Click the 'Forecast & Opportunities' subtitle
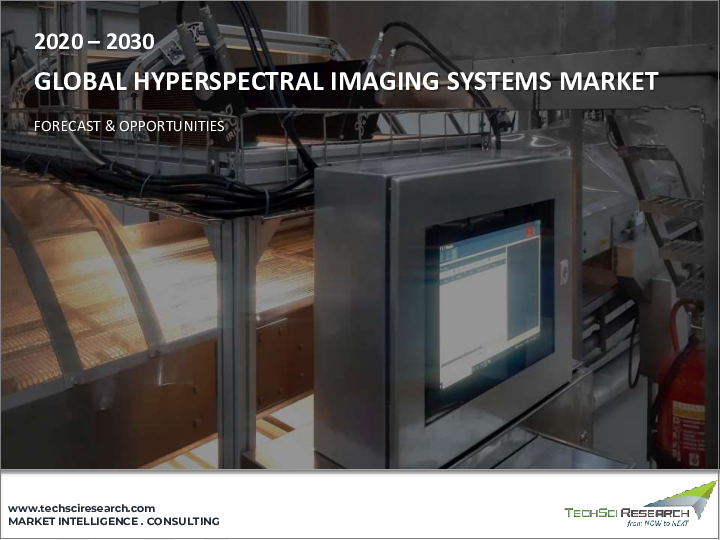The height and width of the screenshot is (540, 720). click(x=129, y=127)
